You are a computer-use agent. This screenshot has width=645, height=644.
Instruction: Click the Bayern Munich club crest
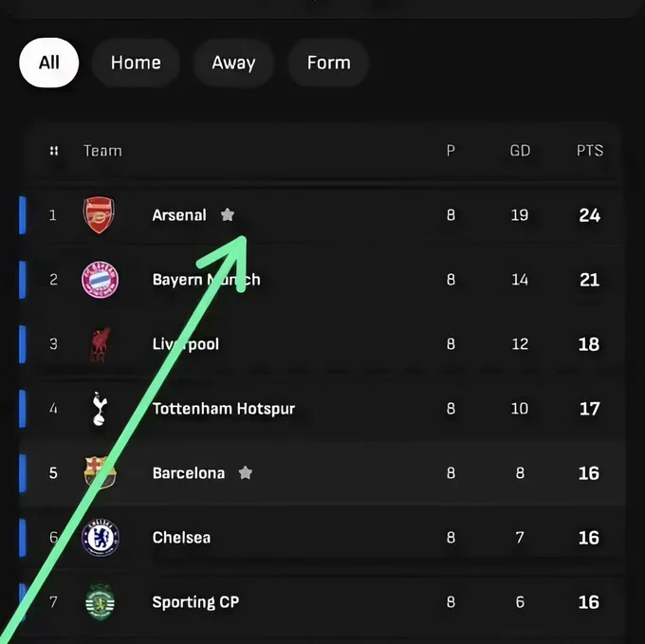point(100,280)
